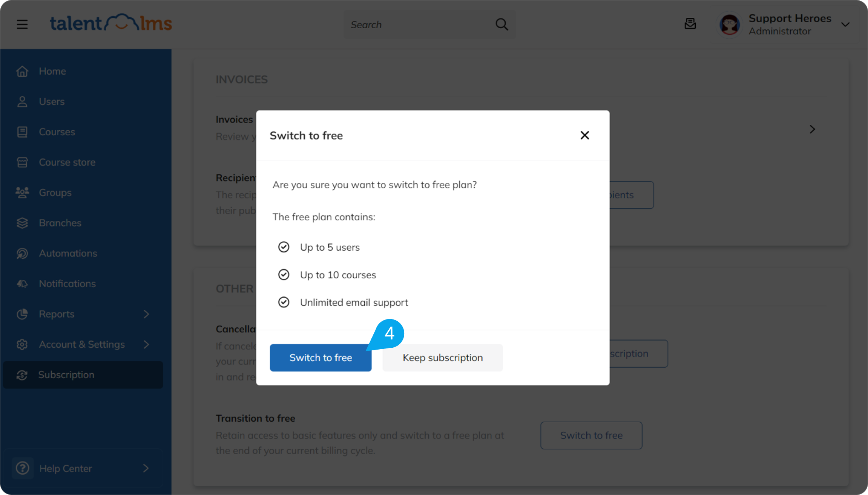Expand the Reports submenu chevron
The width and height of the screenshot is (868, 495).
[x=146, y=314]
